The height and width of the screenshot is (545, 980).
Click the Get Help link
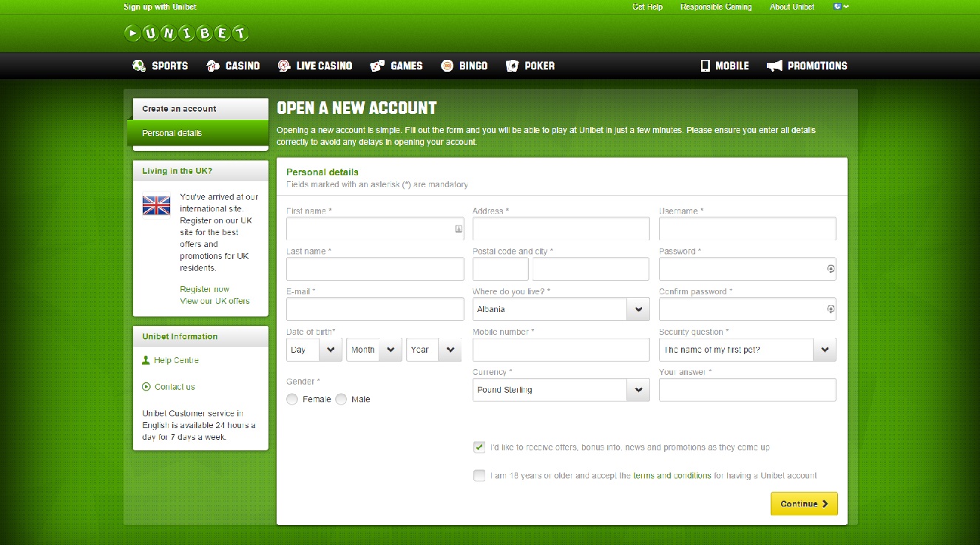point(648,7)
